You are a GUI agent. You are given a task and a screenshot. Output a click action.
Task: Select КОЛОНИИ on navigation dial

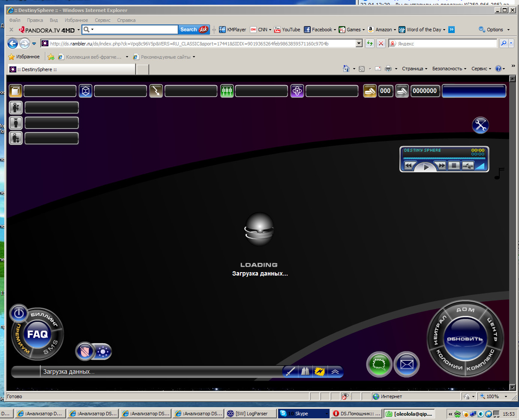tap(449, 360)
